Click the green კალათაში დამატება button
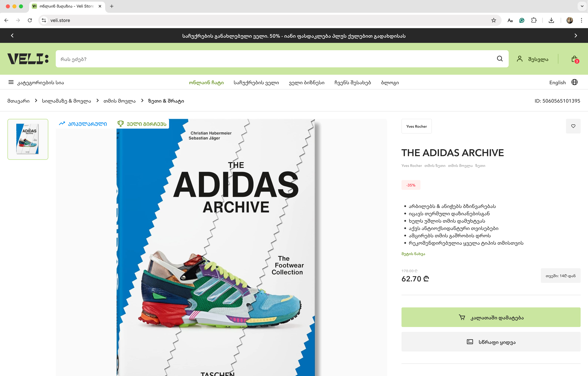Screen dimensions: 588x376 (491, 317)
